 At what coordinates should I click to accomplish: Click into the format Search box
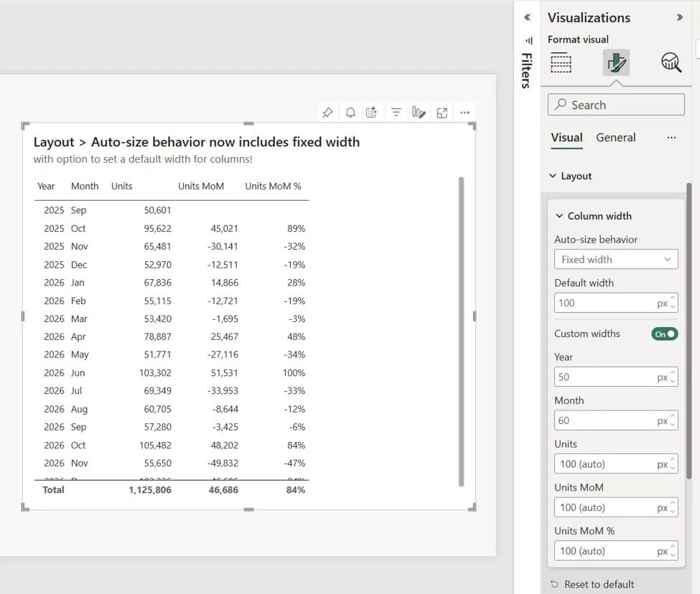pyautogui.click(x=616, y=105)
